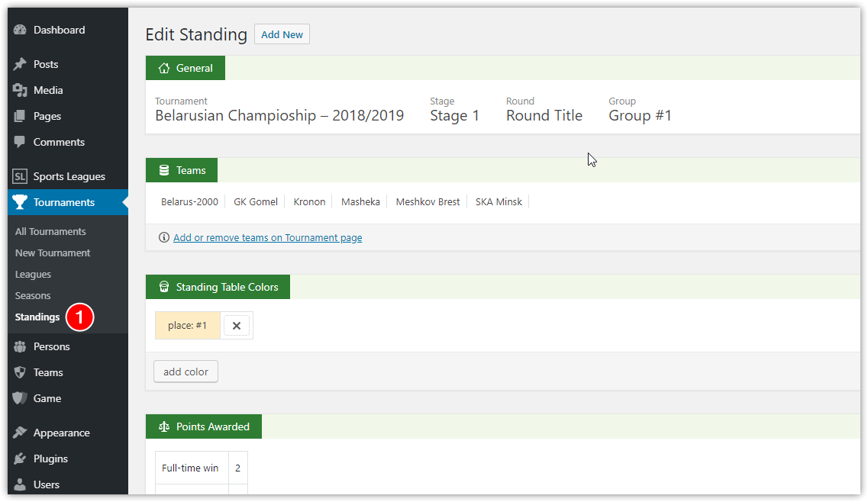
Task: Pick the place: #1 color swatch
Action: (188, 326)
